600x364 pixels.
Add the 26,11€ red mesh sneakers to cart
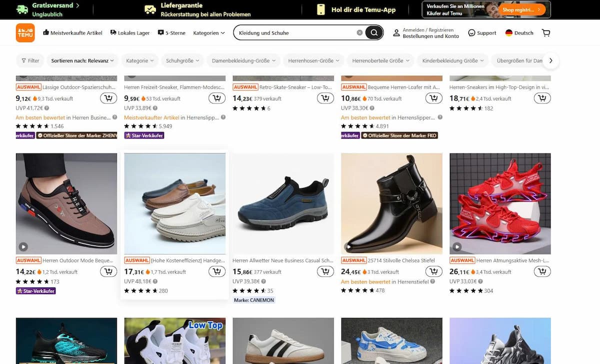542,271
